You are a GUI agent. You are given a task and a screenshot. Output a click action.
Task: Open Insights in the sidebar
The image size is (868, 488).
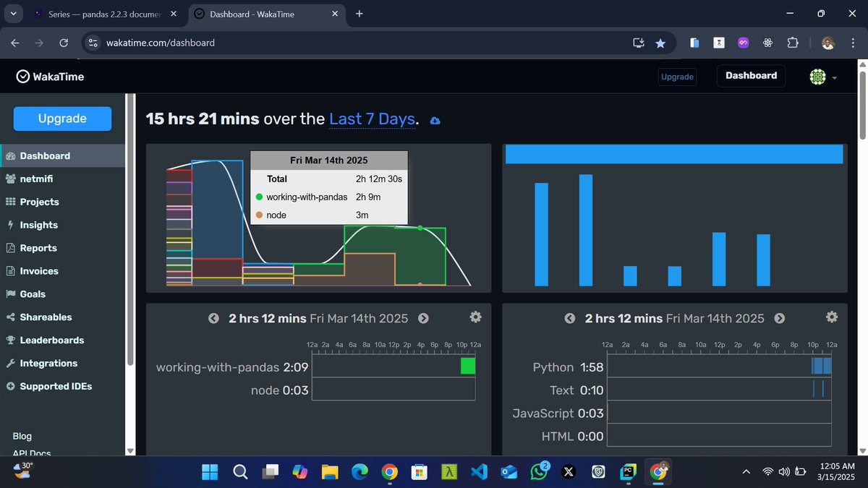coord(62,225)
